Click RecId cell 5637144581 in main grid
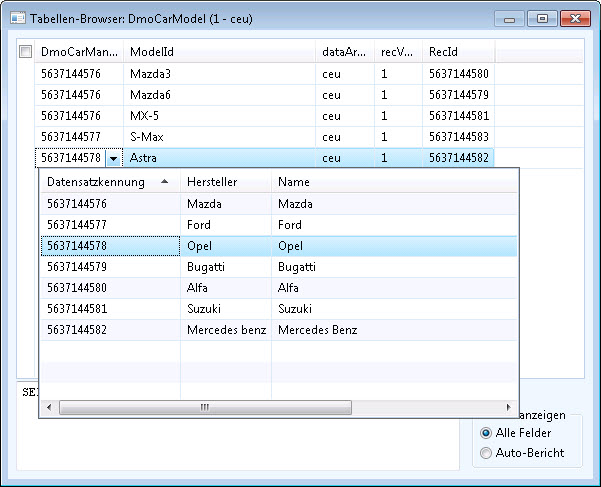This screenshot has width=601, height=487. tap(458, 116)
